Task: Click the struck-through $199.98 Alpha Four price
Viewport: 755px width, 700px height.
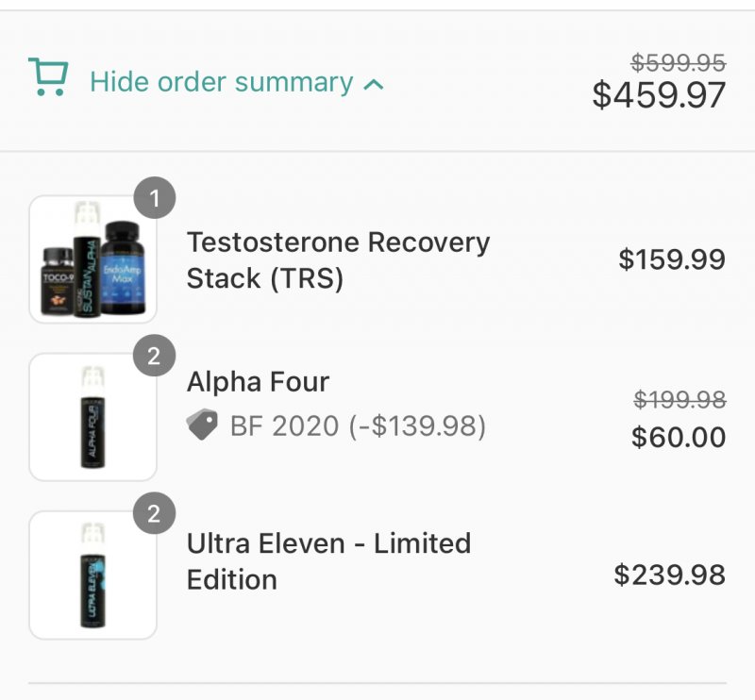Action: (x=679, y=400)
